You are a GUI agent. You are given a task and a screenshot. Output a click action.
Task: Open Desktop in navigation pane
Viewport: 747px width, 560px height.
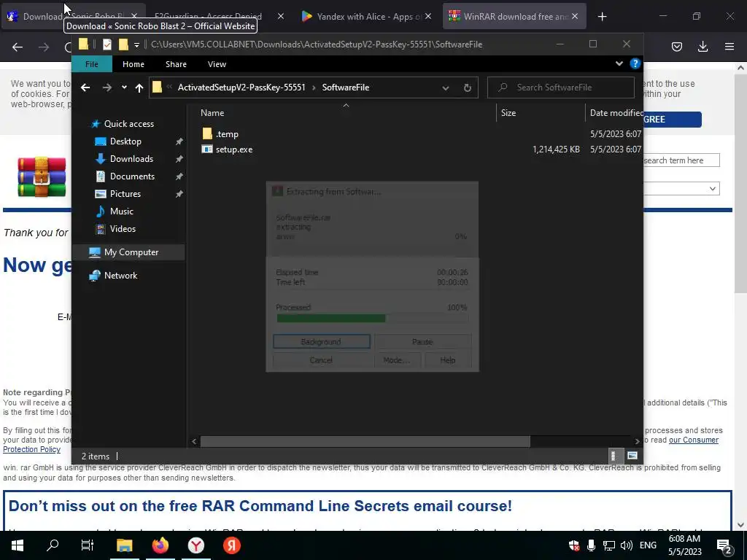[125, 141]
